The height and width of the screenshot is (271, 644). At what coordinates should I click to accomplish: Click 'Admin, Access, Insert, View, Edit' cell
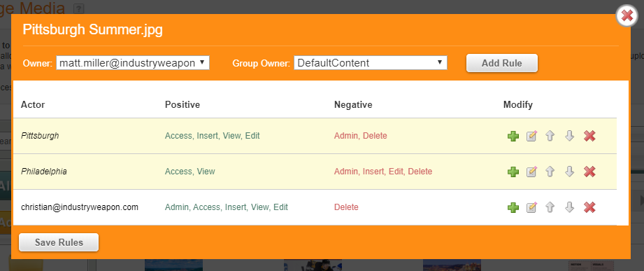click(x=227, y=207)
